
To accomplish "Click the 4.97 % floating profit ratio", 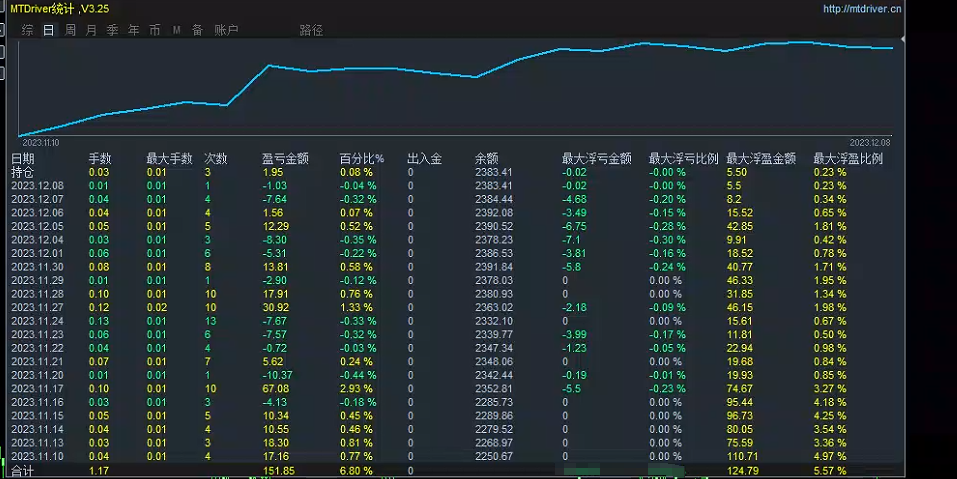I will 830,456.
